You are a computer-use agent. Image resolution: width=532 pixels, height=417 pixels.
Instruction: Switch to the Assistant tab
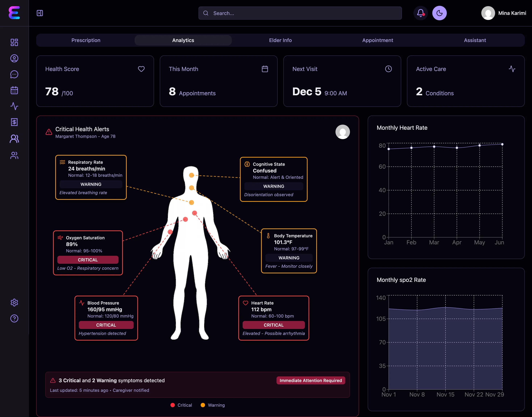pos(475,40)
